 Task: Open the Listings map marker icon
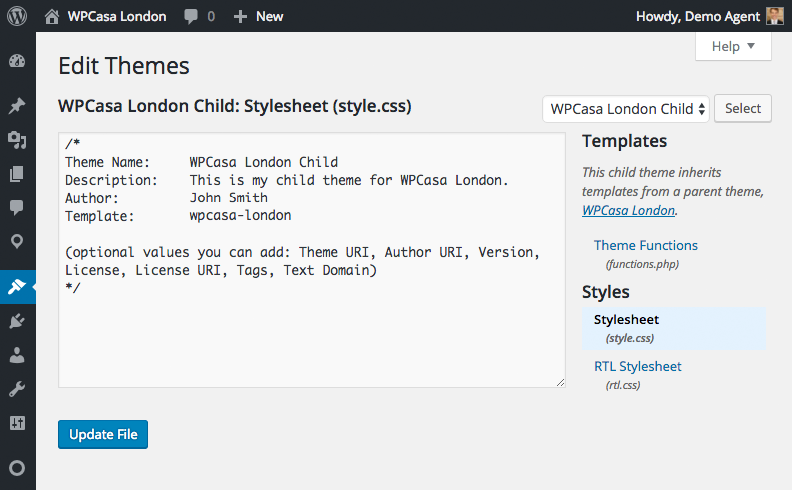pos(17,241)
